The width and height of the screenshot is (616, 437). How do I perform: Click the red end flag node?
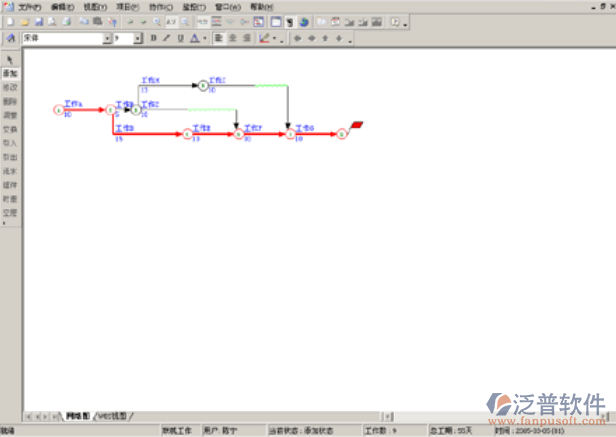[357, 125]
